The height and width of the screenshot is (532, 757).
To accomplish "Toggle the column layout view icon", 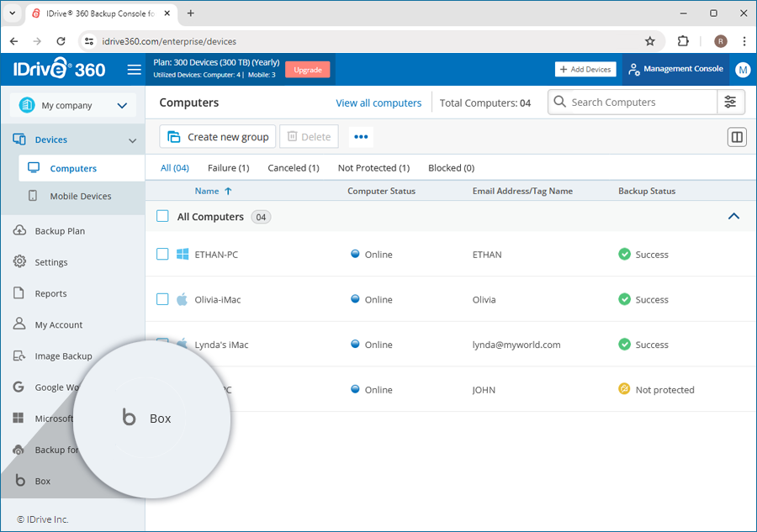I will tap(737, 138).
